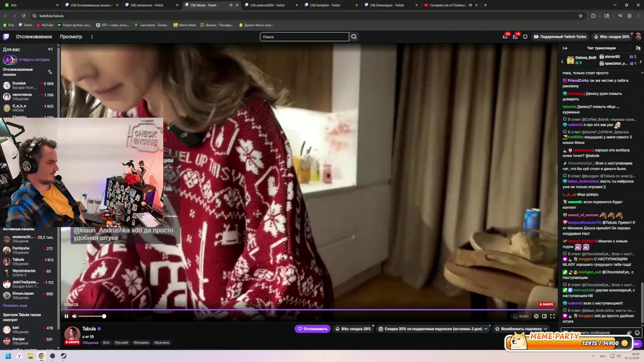Image resolution: width=644 pixels, height=362 pixels.
Task: Click the Русский stream tag
Action: [x=122, y=342]
